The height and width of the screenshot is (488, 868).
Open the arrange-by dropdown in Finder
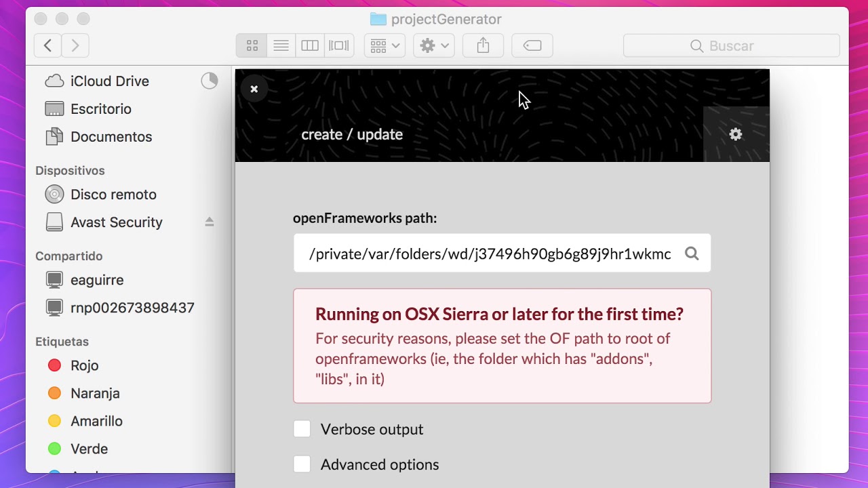click(x=384, y=45)
